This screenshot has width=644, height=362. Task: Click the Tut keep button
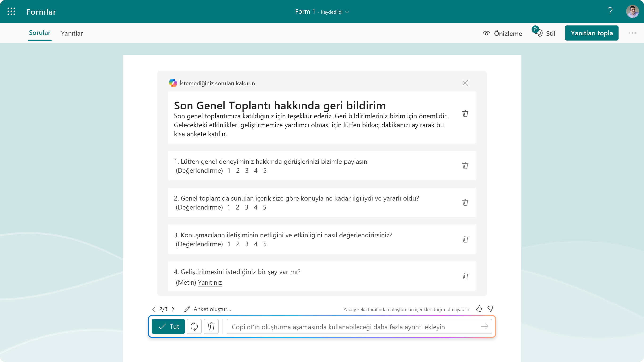[x=168, y=326]
